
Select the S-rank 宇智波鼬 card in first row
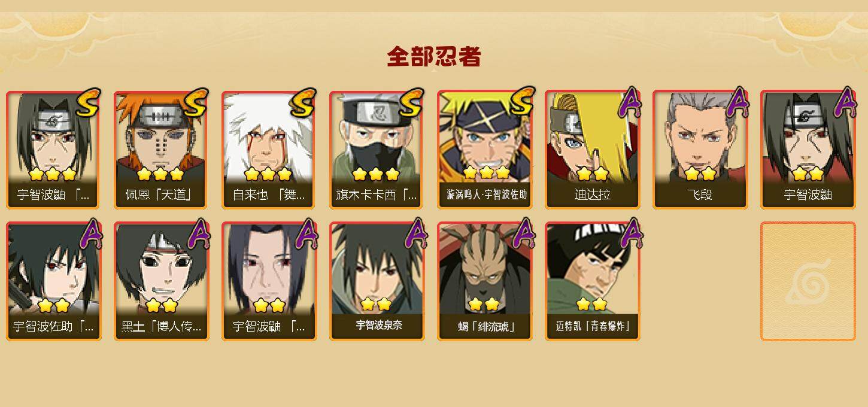point(53,150)
